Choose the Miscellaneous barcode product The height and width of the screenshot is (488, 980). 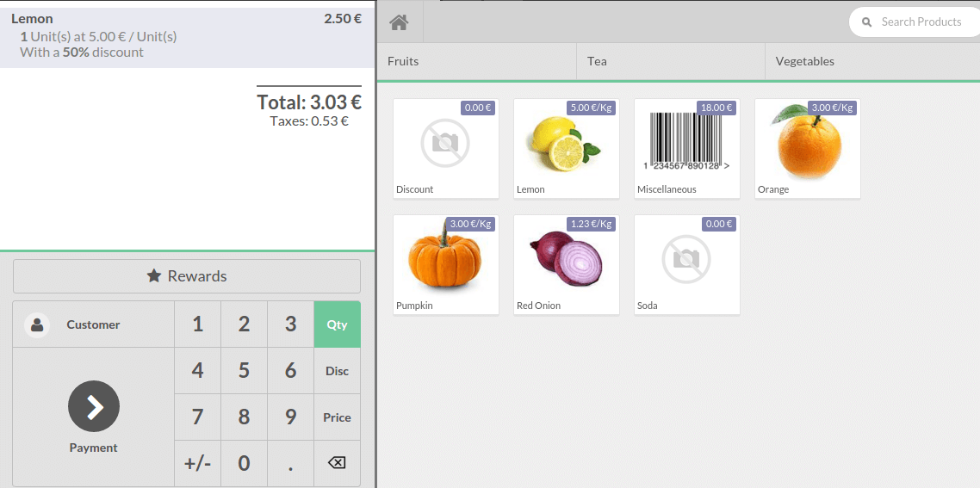coord(686,148)
